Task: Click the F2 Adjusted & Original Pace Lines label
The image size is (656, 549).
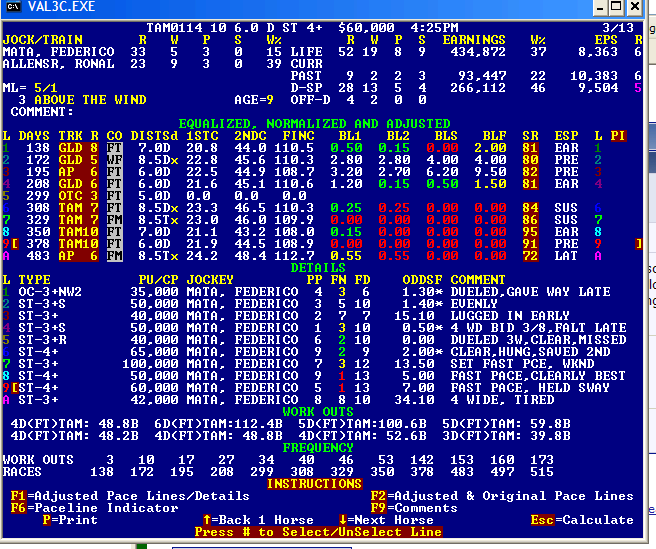Action: tap(502, 496)
